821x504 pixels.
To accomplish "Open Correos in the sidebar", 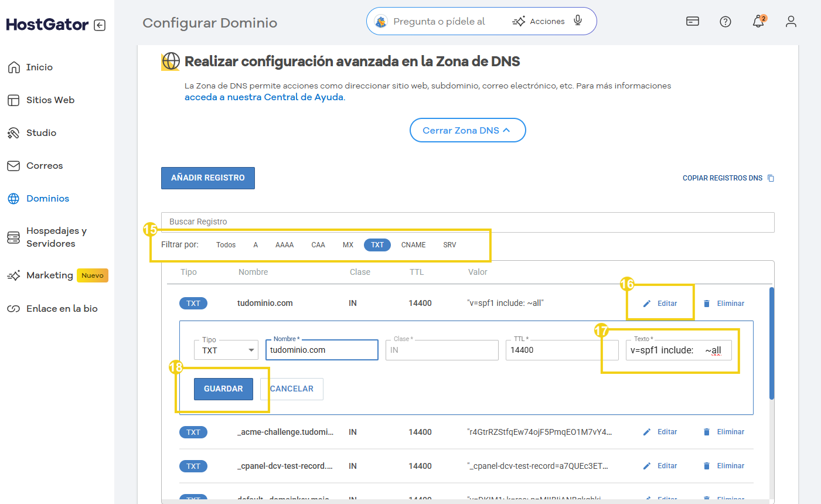I will coord(44,166).
